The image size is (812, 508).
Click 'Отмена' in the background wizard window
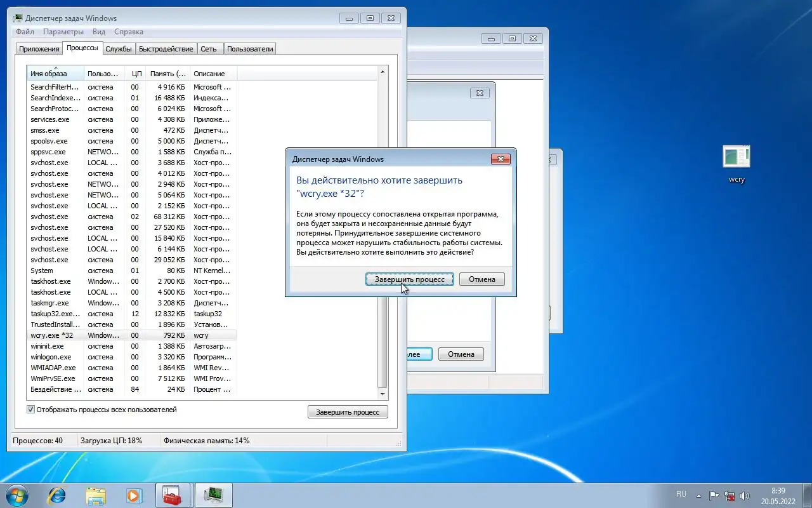[461, 354]
